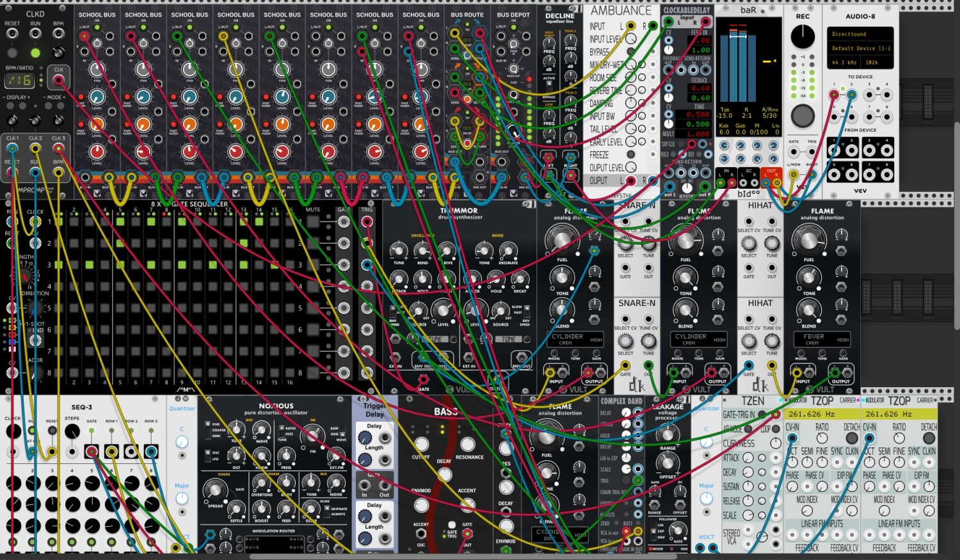
Task: Click AMBUANCE's INPUT LEVEL knob
Action: click(631, 39)
